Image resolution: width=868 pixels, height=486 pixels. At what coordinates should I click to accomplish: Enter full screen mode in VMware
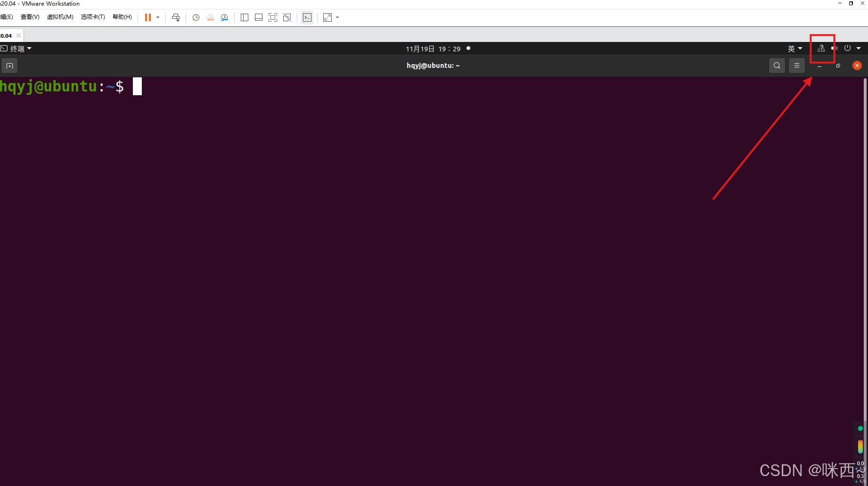(x=273, y=17)
